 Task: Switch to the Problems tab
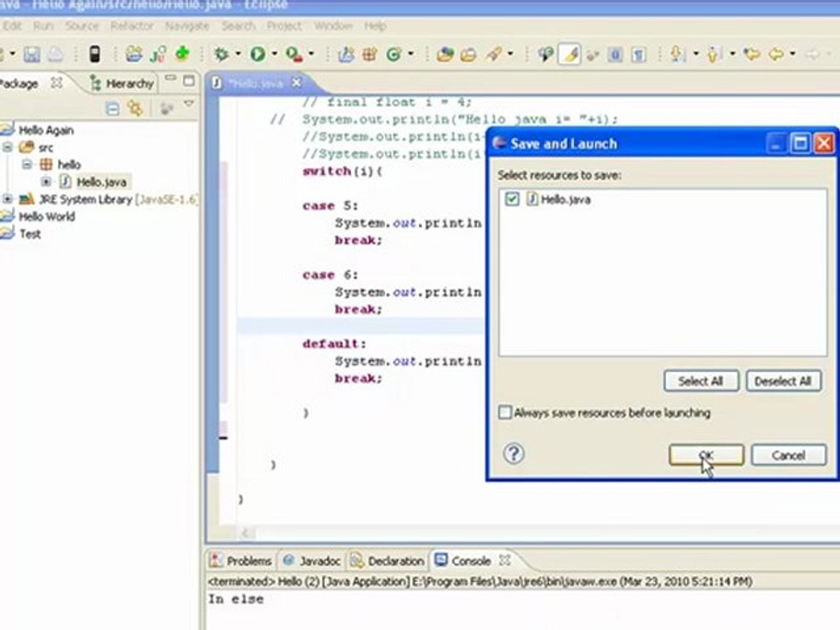[241, 560]
